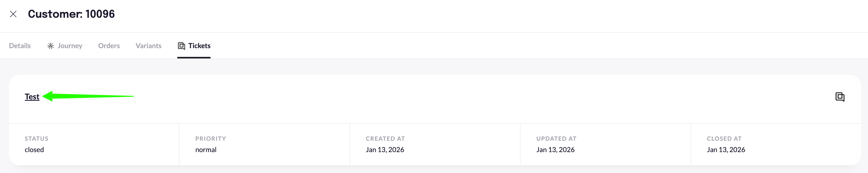Click the UPDATED AT label

[556, 139]
